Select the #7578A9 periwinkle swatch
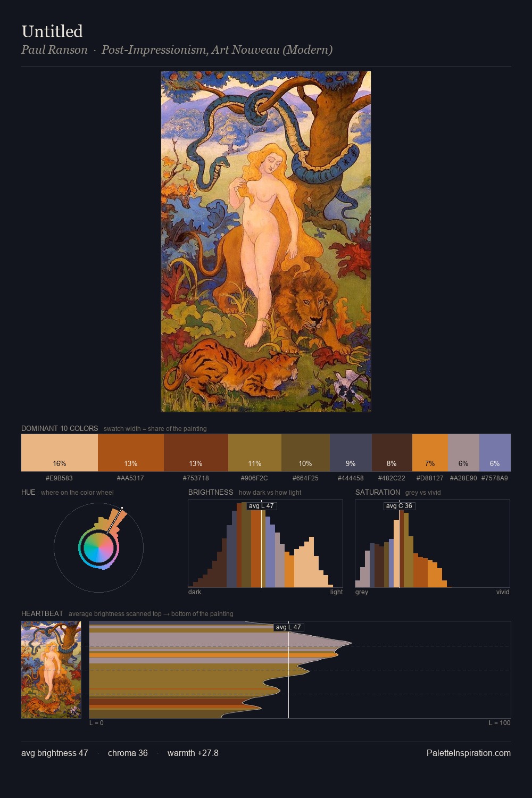 [x=495, y=453]
